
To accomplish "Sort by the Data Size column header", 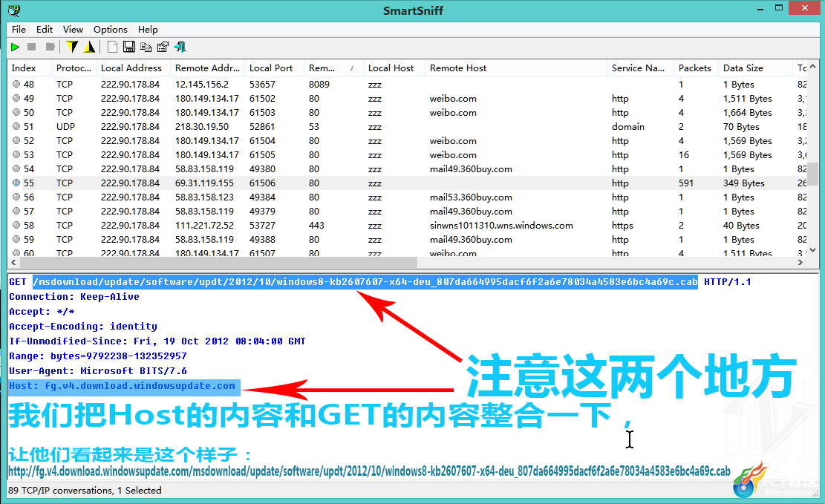I will click(755, 68).
